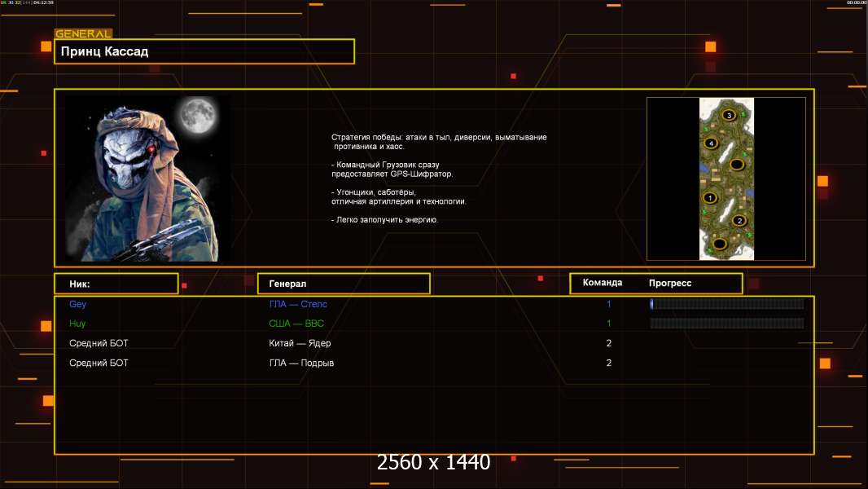Click the Командный Грузовик description line
The height and width of the screenshot is (489, 868).
tap(392, 169)
